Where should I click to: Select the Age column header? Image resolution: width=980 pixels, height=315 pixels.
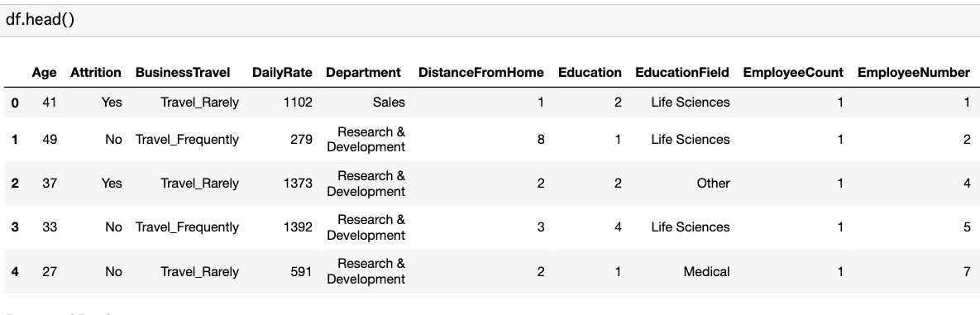click(x=45, y=73)
